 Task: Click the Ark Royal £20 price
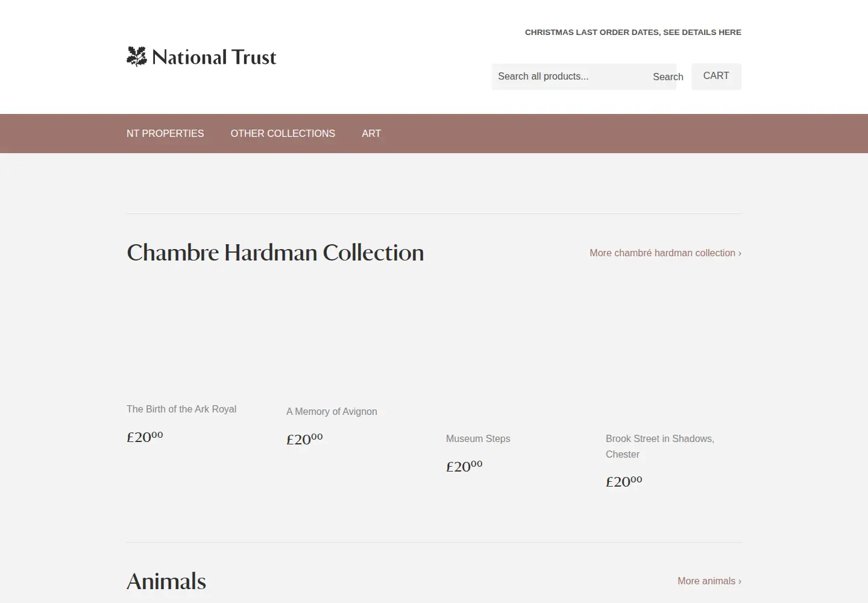(x=145, y=437)
